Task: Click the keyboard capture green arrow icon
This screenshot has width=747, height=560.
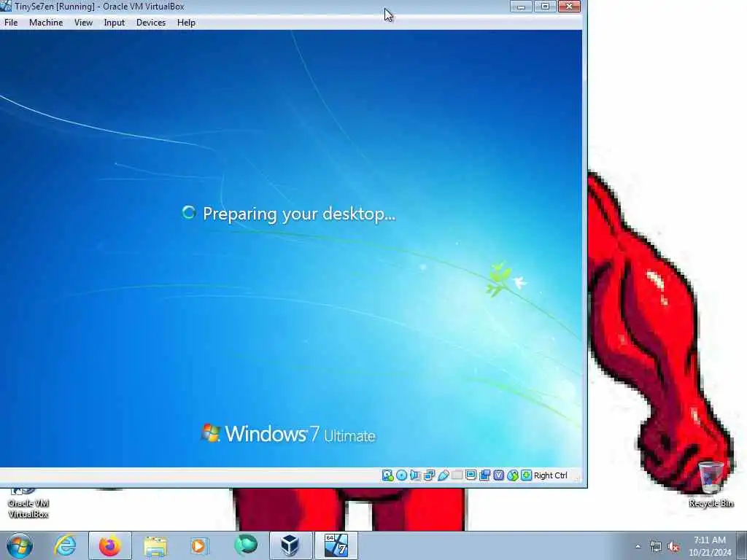Action: pyautogui.click(x=526, y=475)
